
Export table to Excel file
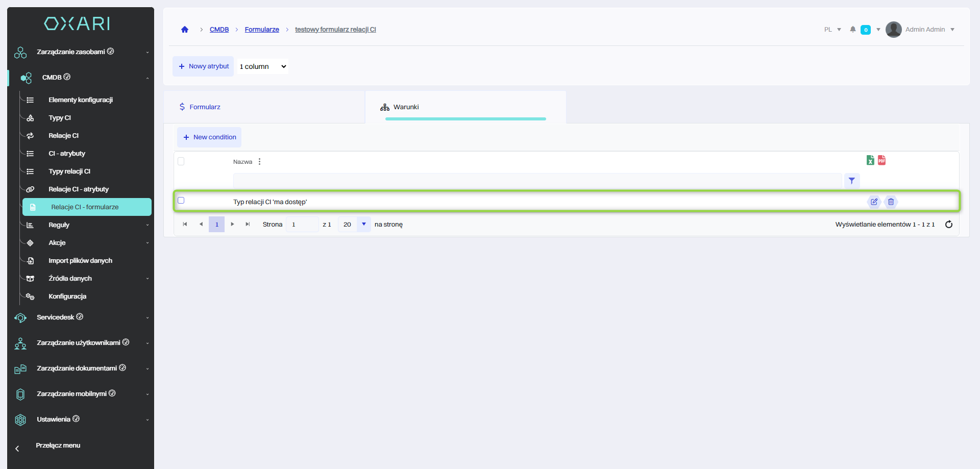point(870,160)
